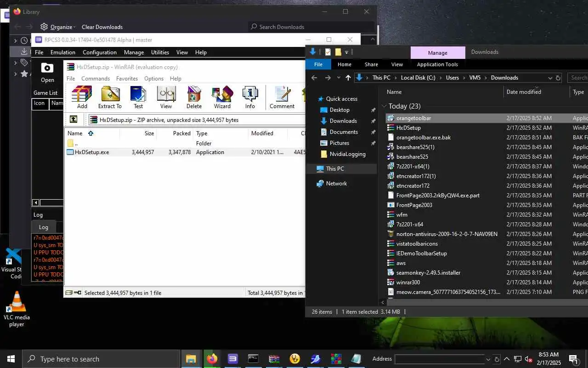
Task: Click the muted volume icon in system tray
Action: (528, 359)
